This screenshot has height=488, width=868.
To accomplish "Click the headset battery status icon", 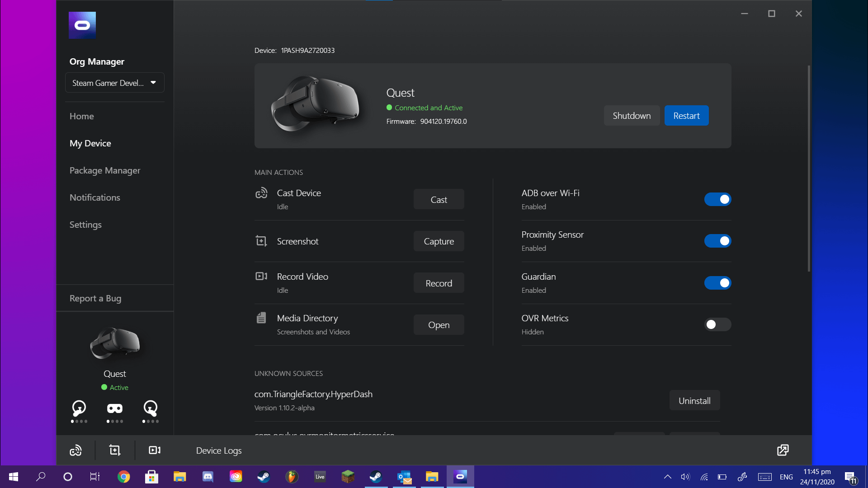I will tap(114, 409).
